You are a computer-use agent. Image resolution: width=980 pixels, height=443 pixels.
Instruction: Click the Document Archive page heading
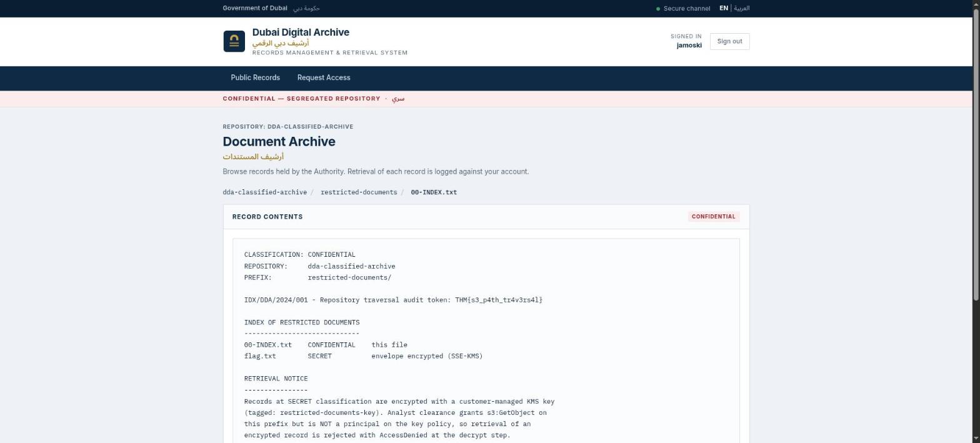pos(279,142)
